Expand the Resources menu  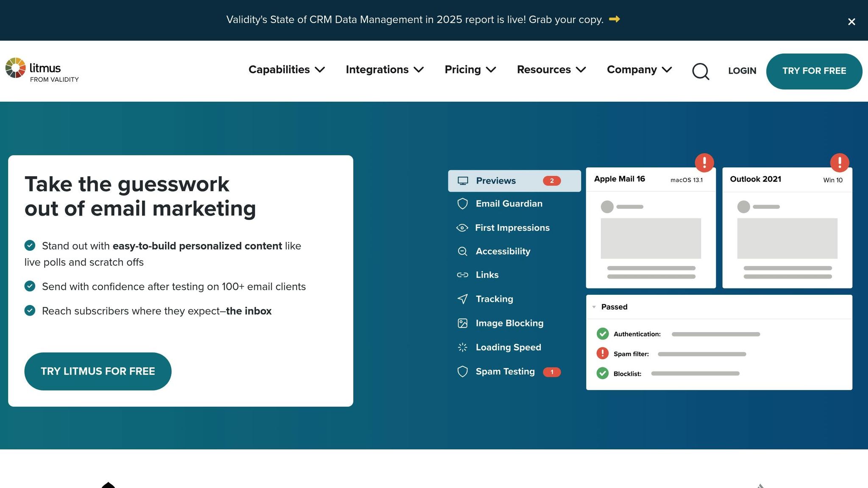click(x=551, y=69)
